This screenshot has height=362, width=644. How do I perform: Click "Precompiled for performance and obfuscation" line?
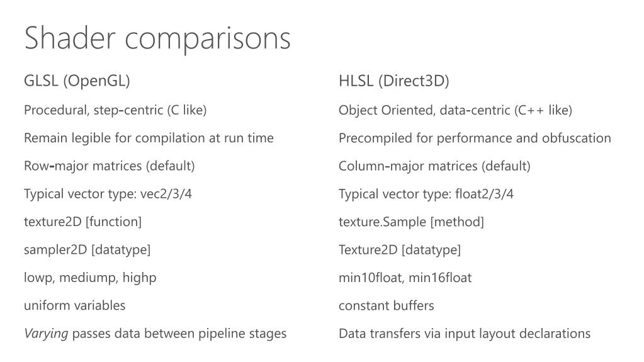coord(475,138)
